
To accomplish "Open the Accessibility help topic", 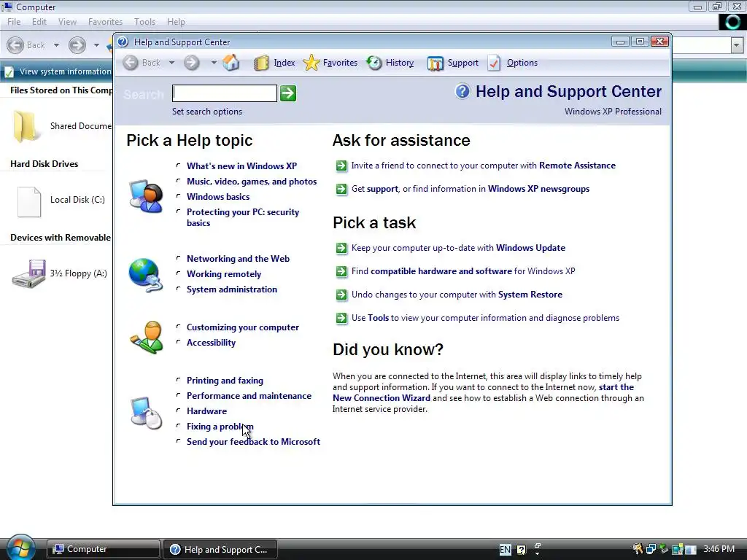I will [x=211, y=343].
